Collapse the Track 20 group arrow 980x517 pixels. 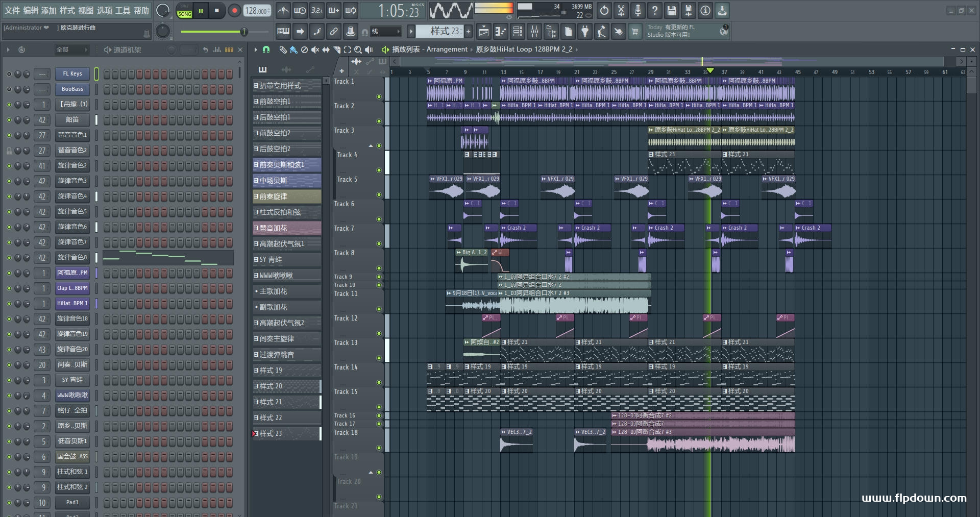click(x=371, y=473)
